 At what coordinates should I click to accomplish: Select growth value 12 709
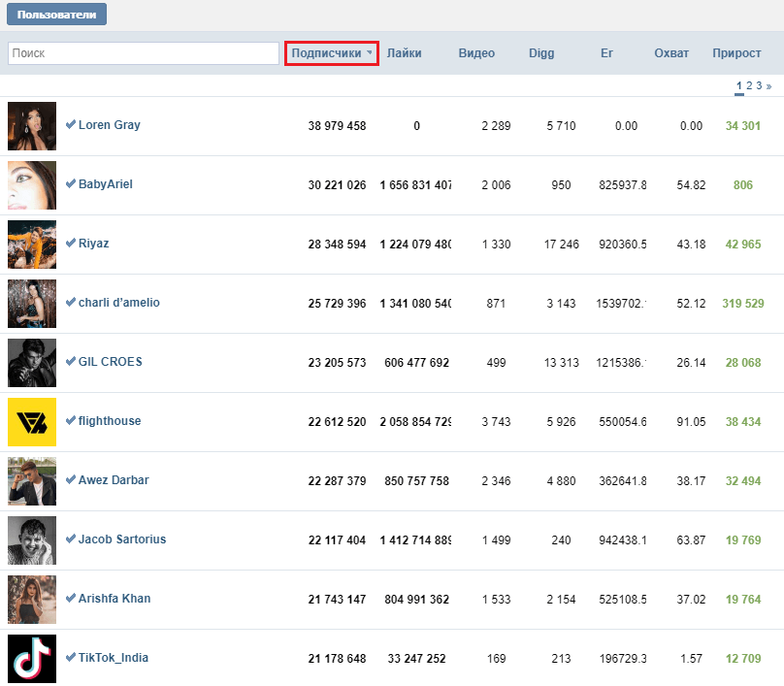pyautogui.click(x=743, y=659)
